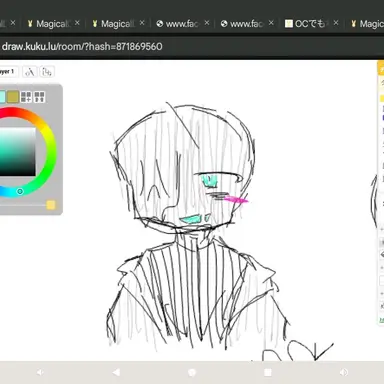The height and width of the screenshot is (384, 384).
Task: Click inside the saturation-brightness square
Action: tap(17, 152)
